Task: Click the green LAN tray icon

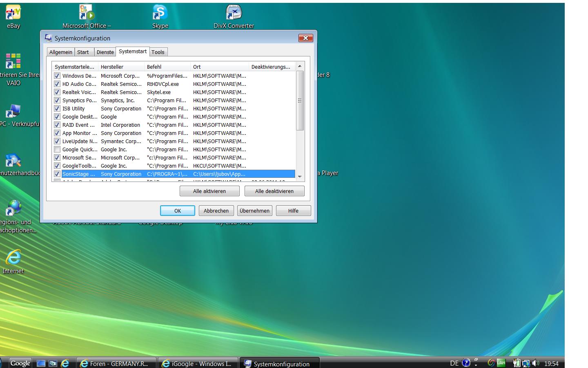Action: point(501,363)
